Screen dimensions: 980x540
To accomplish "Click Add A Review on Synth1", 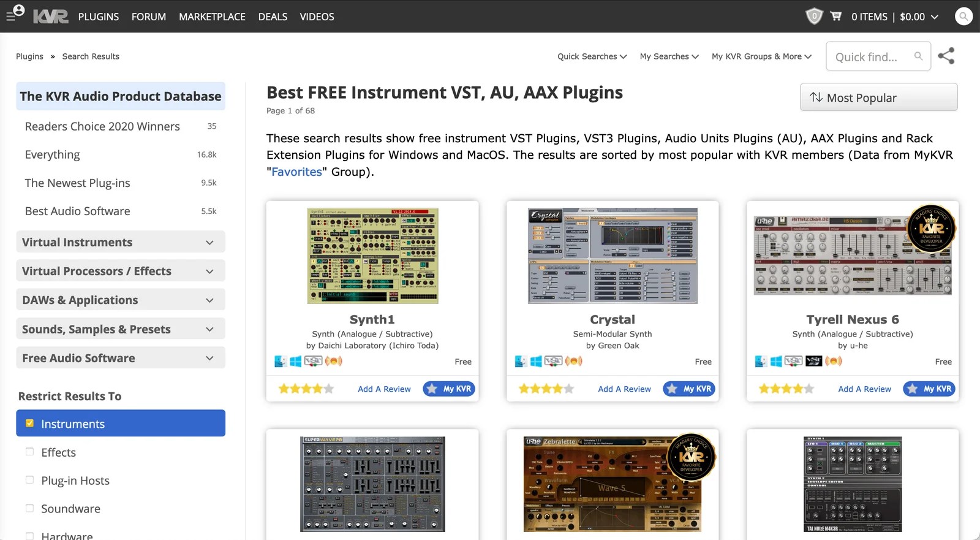I will point(384,389).
